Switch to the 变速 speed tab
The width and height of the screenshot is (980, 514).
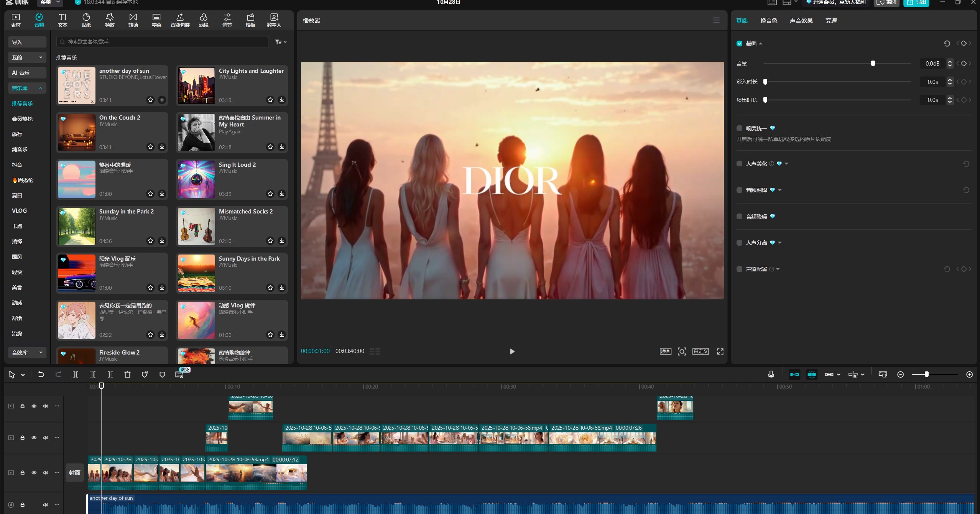click(831, 21)
